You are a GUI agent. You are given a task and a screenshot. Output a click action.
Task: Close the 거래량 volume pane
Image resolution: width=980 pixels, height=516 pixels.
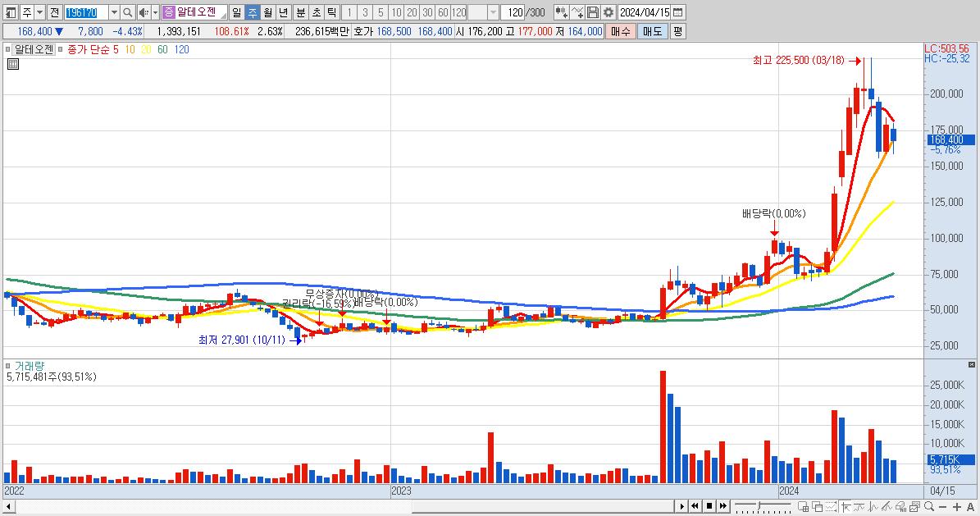click(x=971, y=364)
